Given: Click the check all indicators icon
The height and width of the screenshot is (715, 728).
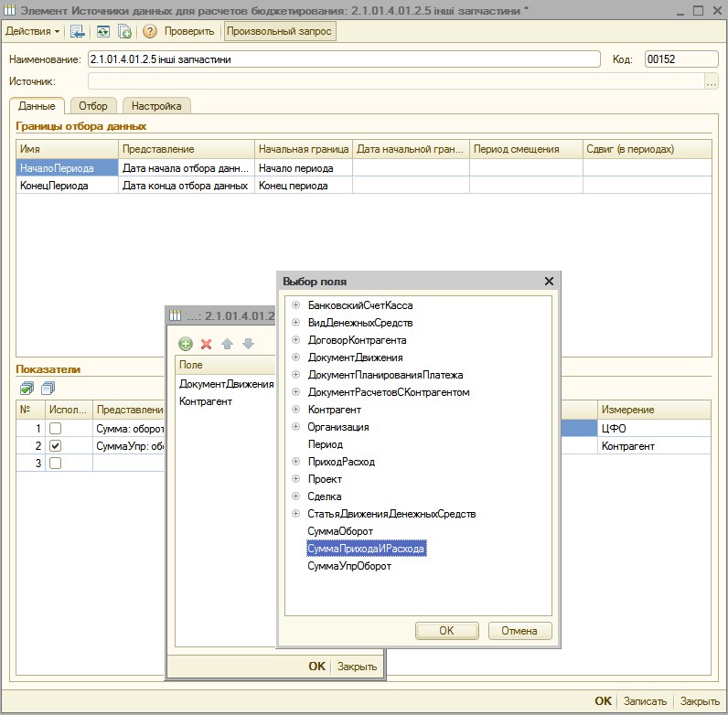Looking at the screenshot, I should [x=27, y=389].
